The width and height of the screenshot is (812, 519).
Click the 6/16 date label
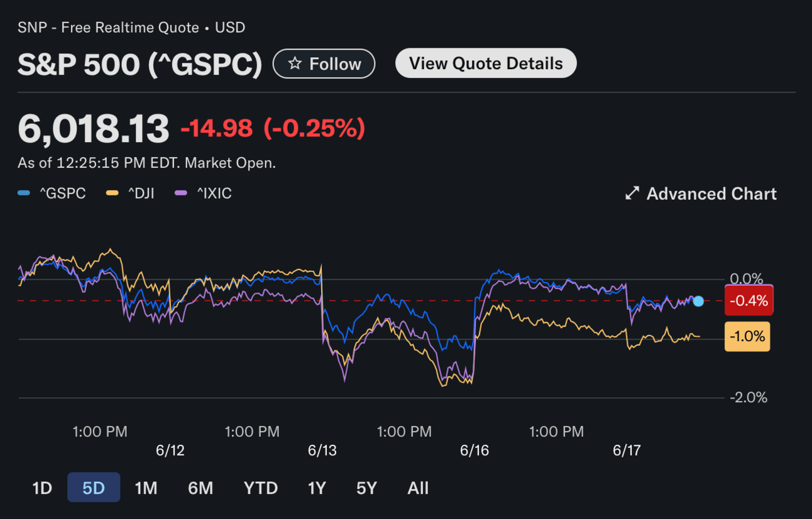[x=475, y=451]
